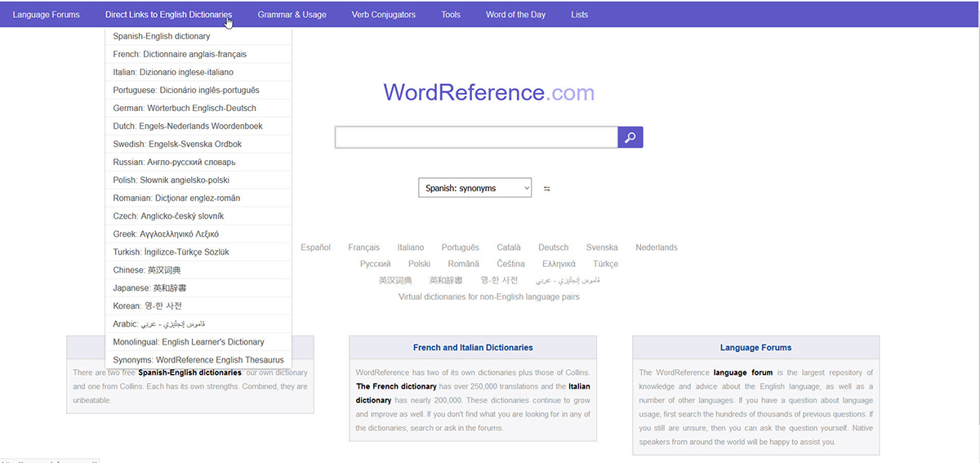Select Portuguese: Dicionário inglês-português entry
Viewport: 980px width, 463px height.
tap(198, 90)
